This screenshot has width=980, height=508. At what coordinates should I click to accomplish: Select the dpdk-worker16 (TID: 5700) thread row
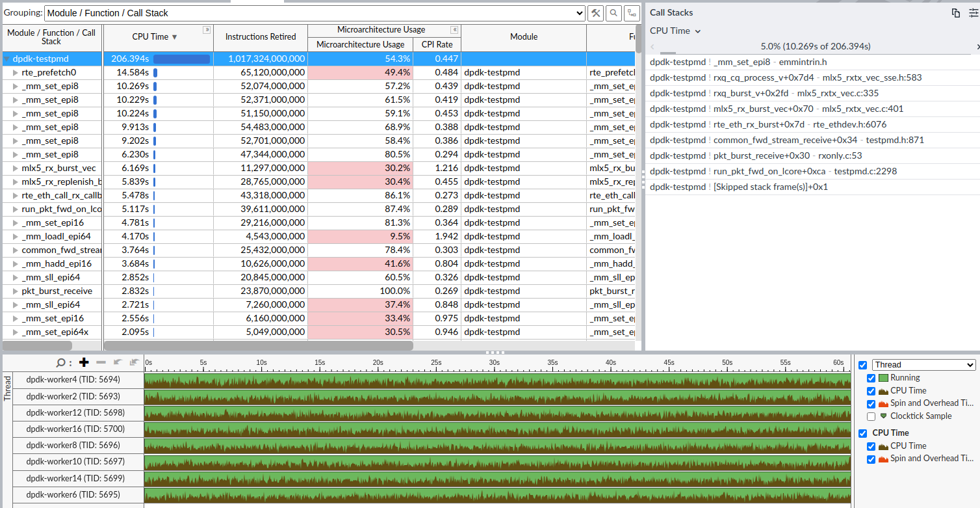[x=73, y=429]
